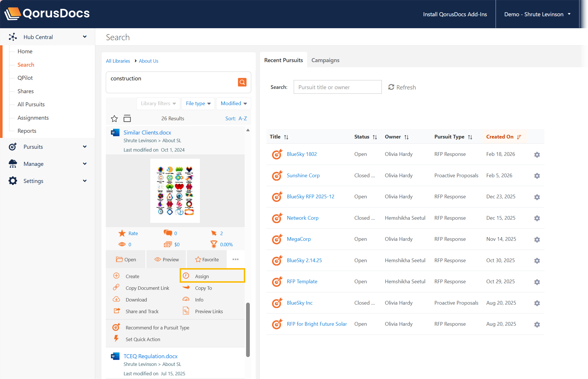The width and height of the screenshot is (588, 379).
Task: Open the Modified filter dropdown
Action: [x=234, y=103]
